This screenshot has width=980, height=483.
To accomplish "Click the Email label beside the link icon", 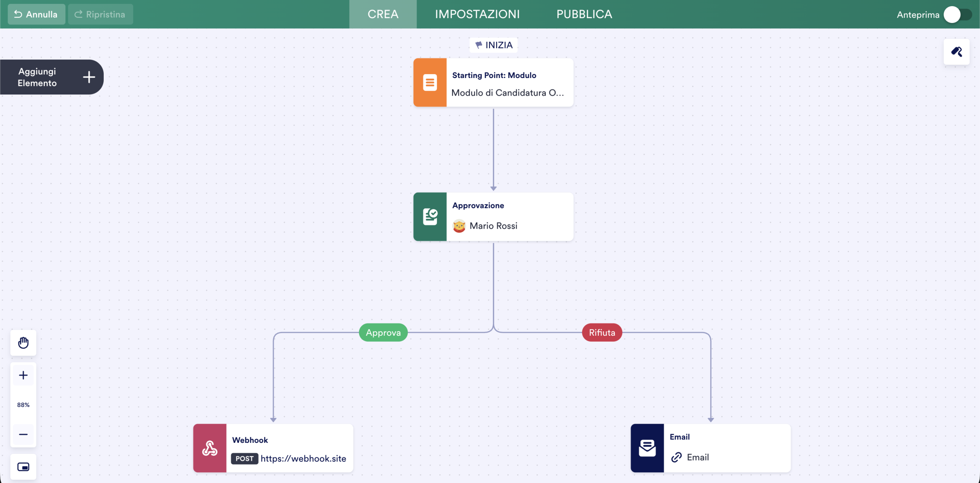I will pos(698,457).
